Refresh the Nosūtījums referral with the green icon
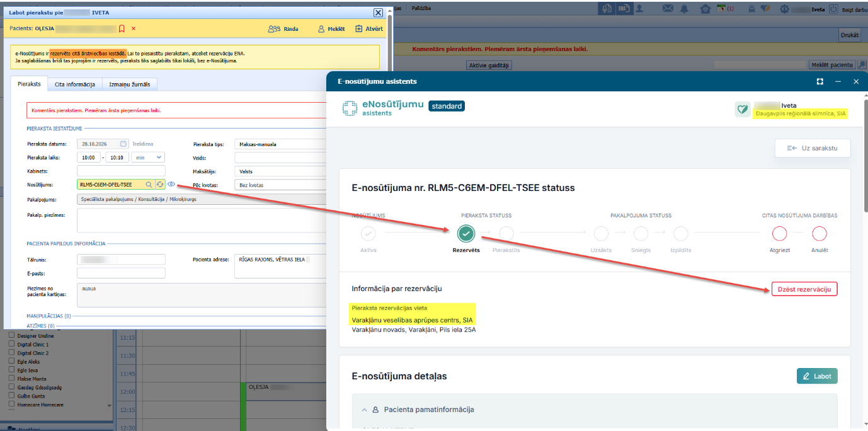 160,184
